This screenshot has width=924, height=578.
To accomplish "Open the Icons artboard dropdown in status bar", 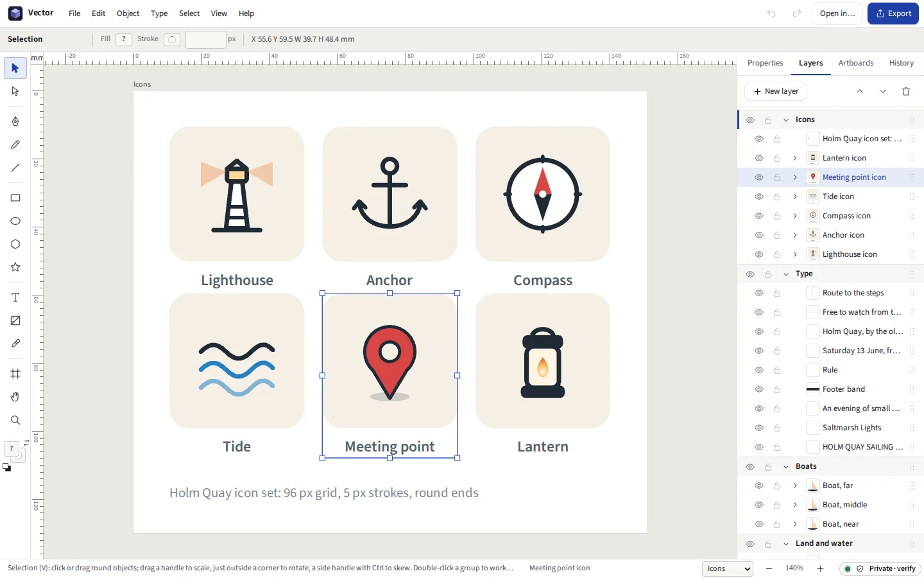I will [x=728, y=568].
